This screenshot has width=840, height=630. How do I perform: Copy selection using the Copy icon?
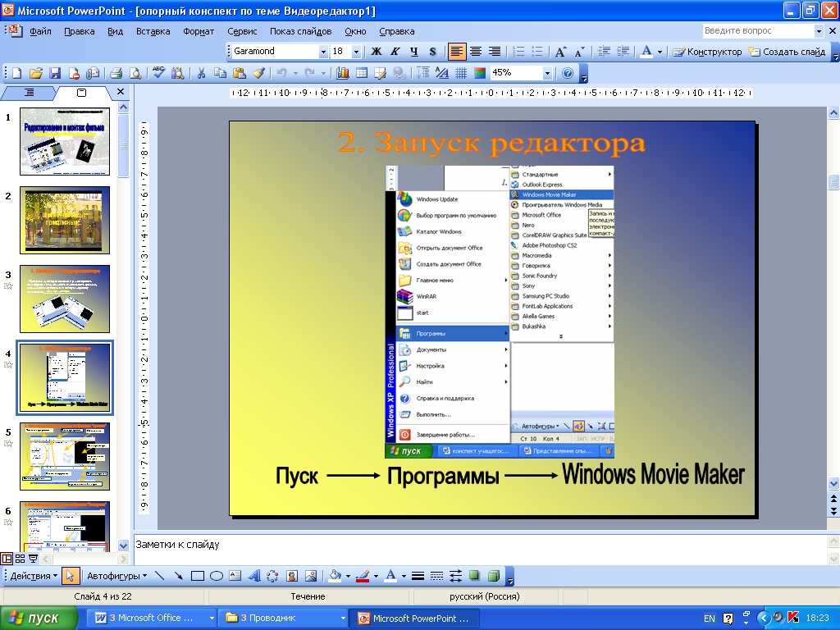tap(220, 73)
